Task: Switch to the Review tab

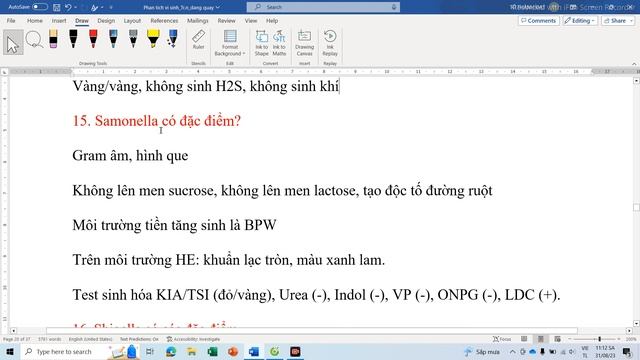Action: point(227,20)
